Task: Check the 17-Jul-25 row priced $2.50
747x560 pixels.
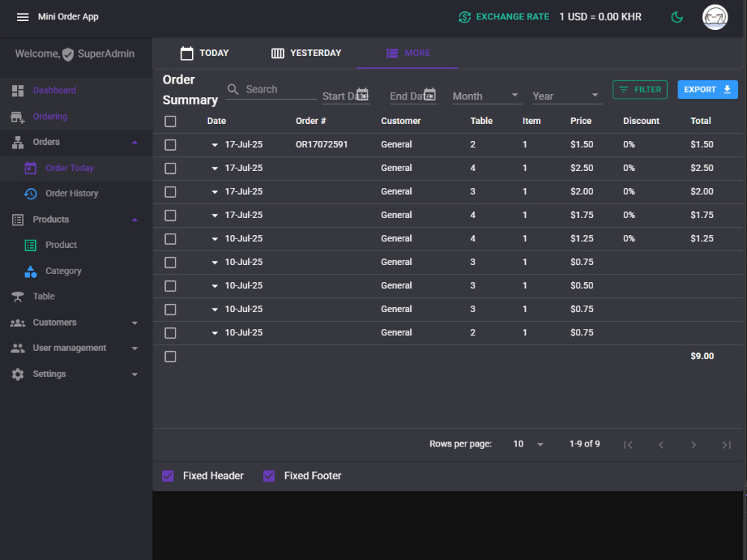Action: click(x=170, y=169)
